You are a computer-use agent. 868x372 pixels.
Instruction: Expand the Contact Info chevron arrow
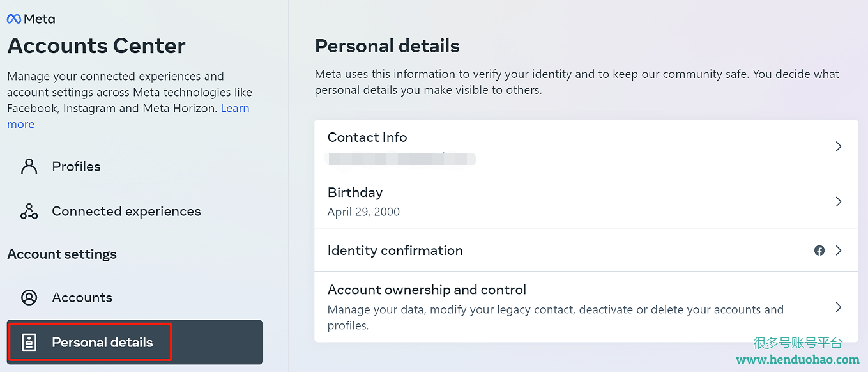click(839, 146)
